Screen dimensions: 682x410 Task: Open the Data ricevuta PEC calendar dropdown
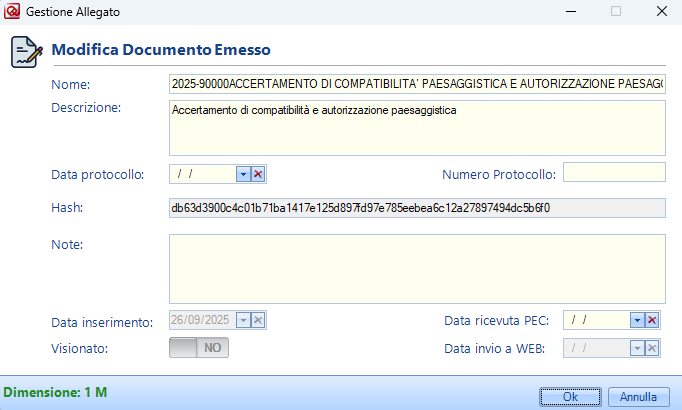[636, 320]
